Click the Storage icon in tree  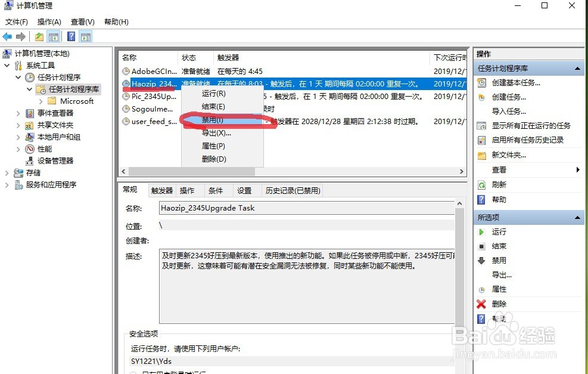18,173
